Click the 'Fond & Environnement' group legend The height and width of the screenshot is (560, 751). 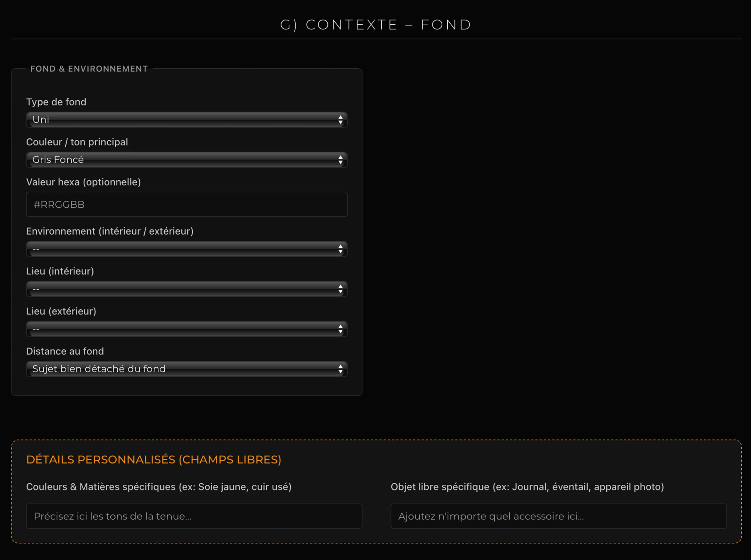tap(89, 69)
